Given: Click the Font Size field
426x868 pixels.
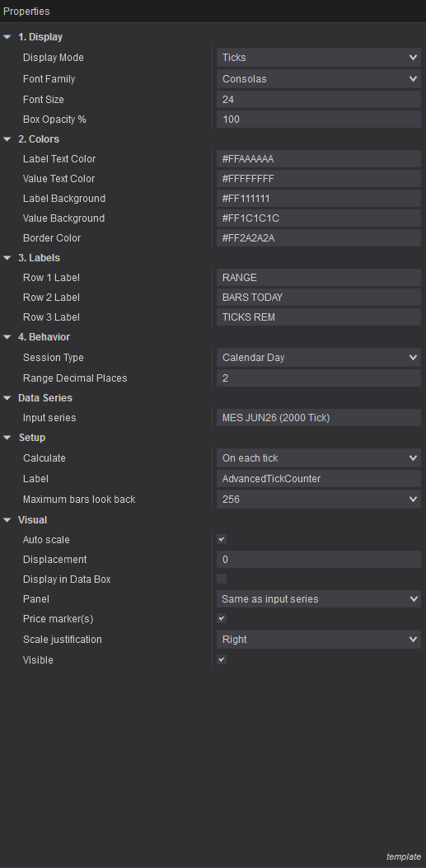Looking at the screenshot, I should (x=319, y=100).
